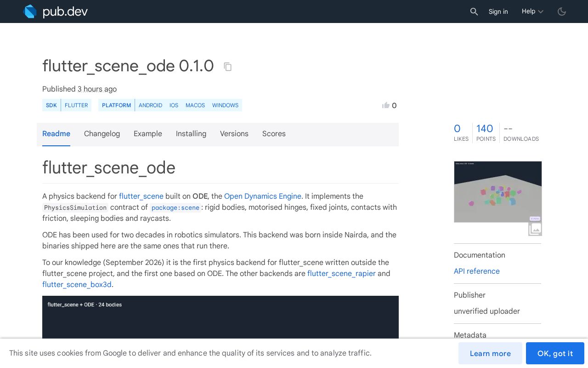Open the package:scene code link
This screenshot has height=368, width=588.
click(175, 207)
